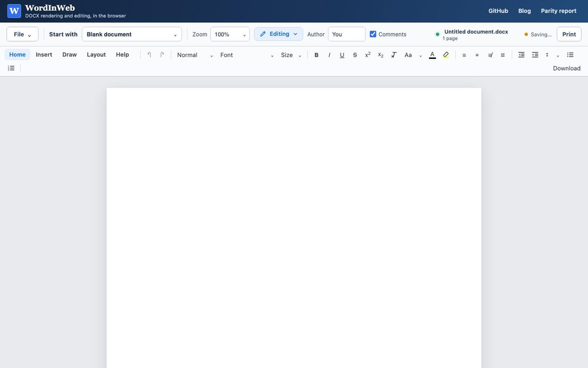Viewport: 588px width, 368px height.
Task: Expand the Editing mode dropdown
Action: (x=295, y=34)
